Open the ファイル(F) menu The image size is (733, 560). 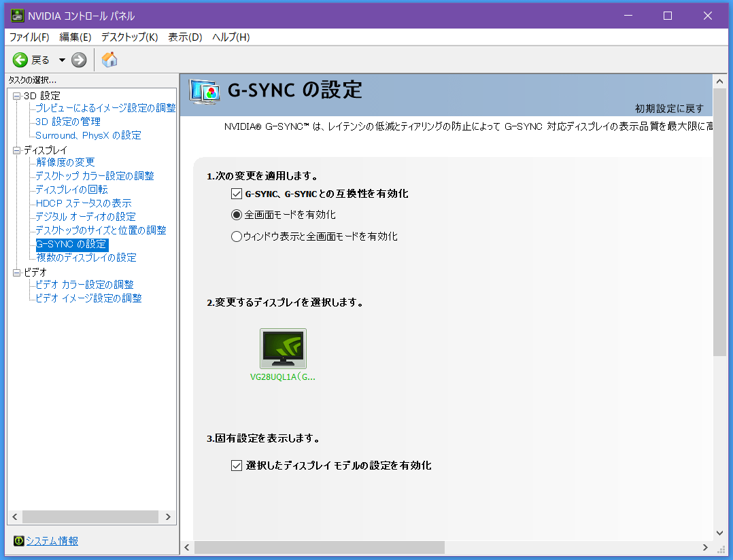pos(29,37)
